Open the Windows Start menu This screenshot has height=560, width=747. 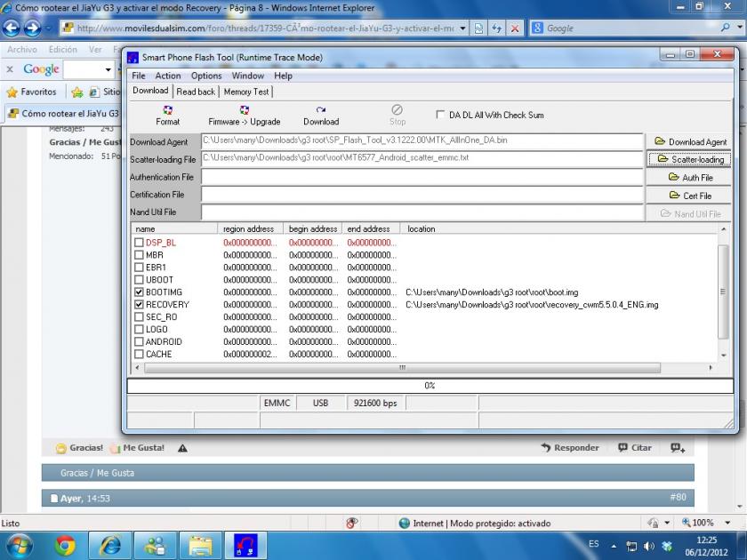tap(20, 546)
